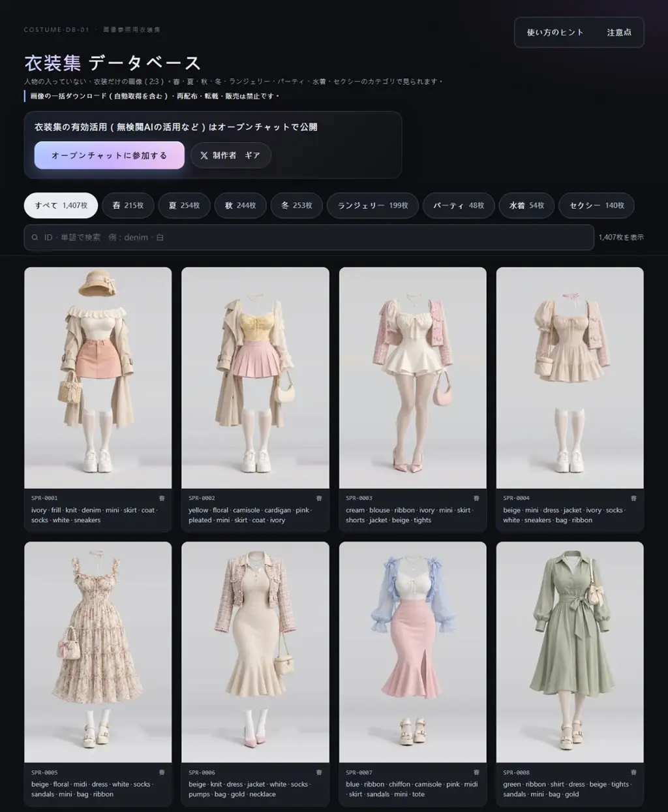The width and height of the screenshot is (668, 812).
Task: Click the 画像の一括ダウンロード prohibition notice
Action: click(x=155, y=96)
